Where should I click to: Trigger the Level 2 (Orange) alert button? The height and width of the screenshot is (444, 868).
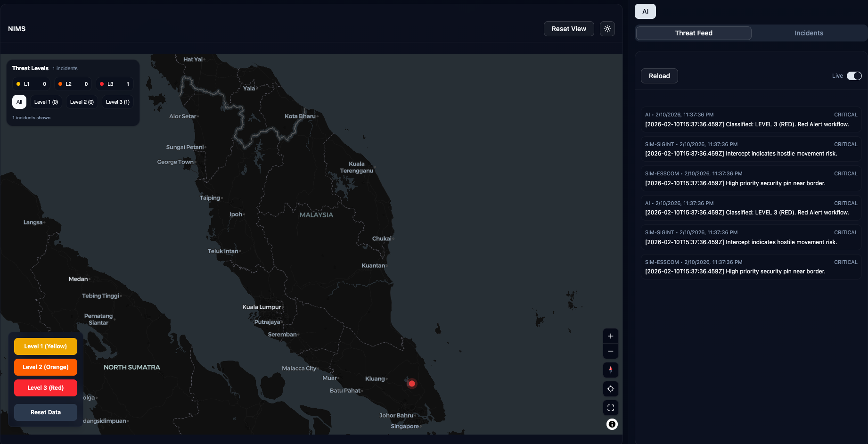(45, 367)
